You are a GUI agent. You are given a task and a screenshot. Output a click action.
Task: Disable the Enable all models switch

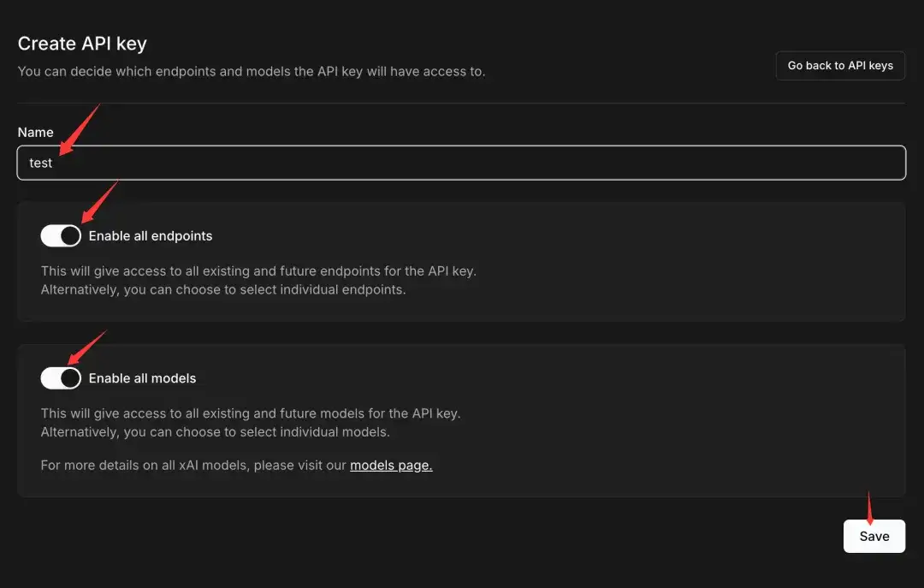(61, 377)
